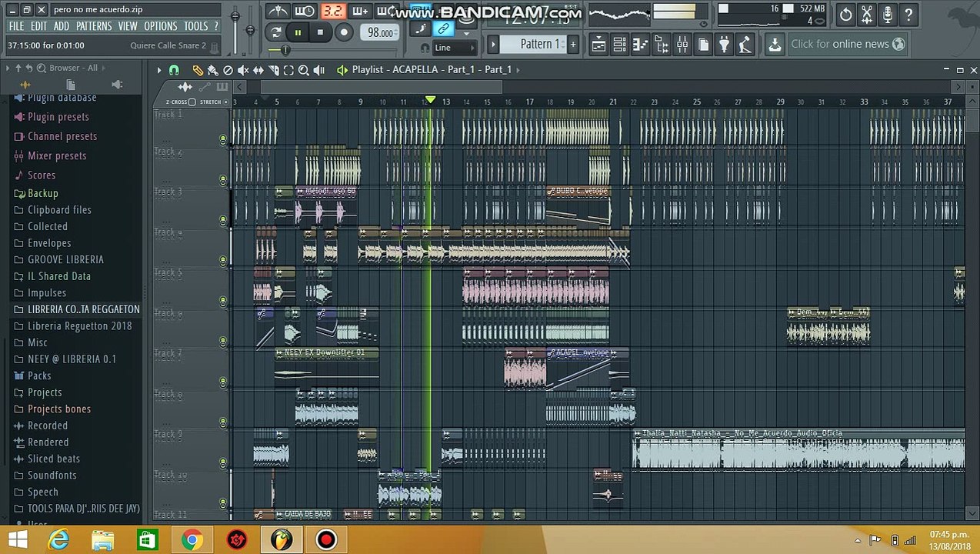The height and width of the screenshot is (554, 980).
Task: Mute Track 9 using its green light
Action: (x=223, y=462)
